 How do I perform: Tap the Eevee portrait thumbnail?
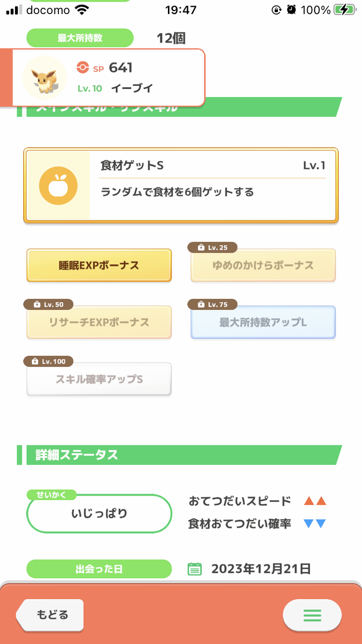click(x=45, y=78)
